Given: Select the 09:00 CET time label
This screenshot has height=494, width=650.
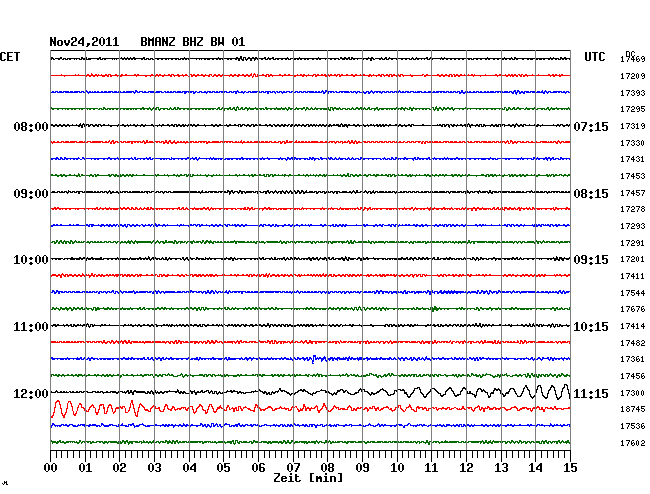Looking at the screenshot, I should tap(31, 194).
